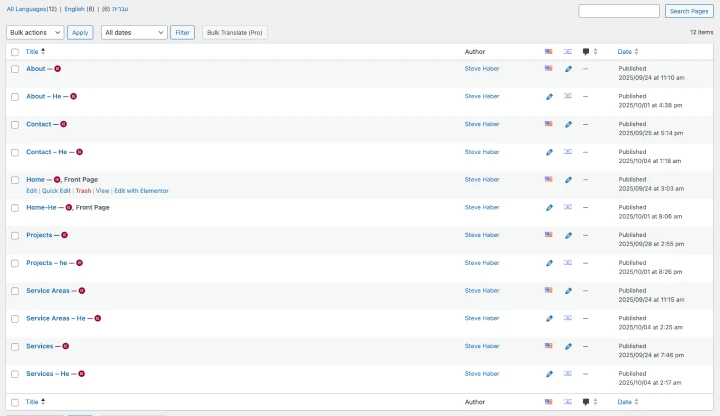Tick the checkbox for the About page

(x=15, y=69)
